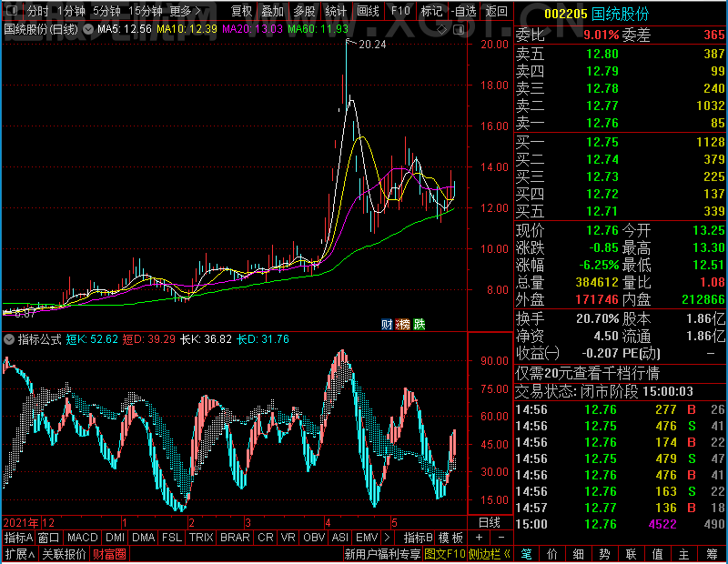Open the 指标公式 indicator dropdown arrow
The height and width of the screenshot is (564, 728).
click(x=9, y=339)
